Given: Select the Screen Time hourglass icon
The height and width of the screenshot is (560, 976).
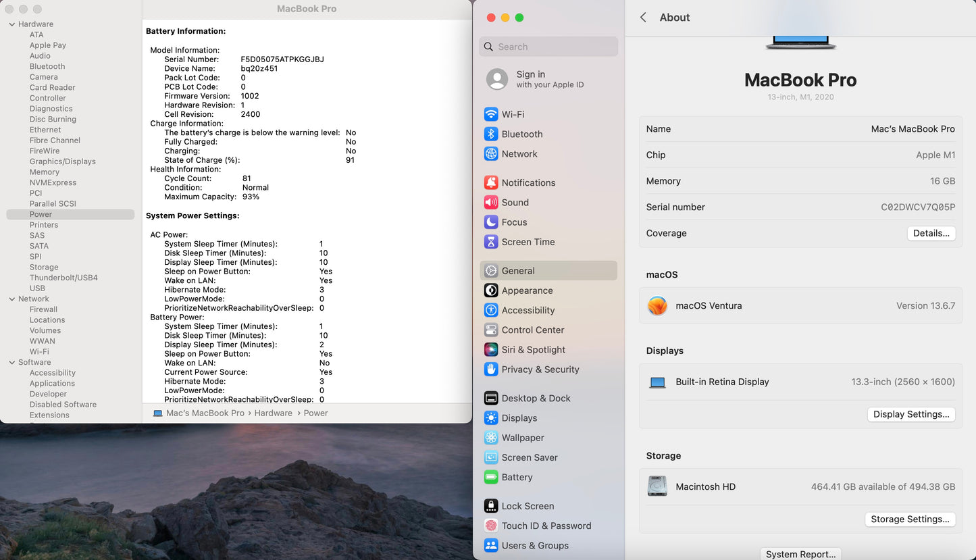Looking at the screenshot, I should pos(491,242).
